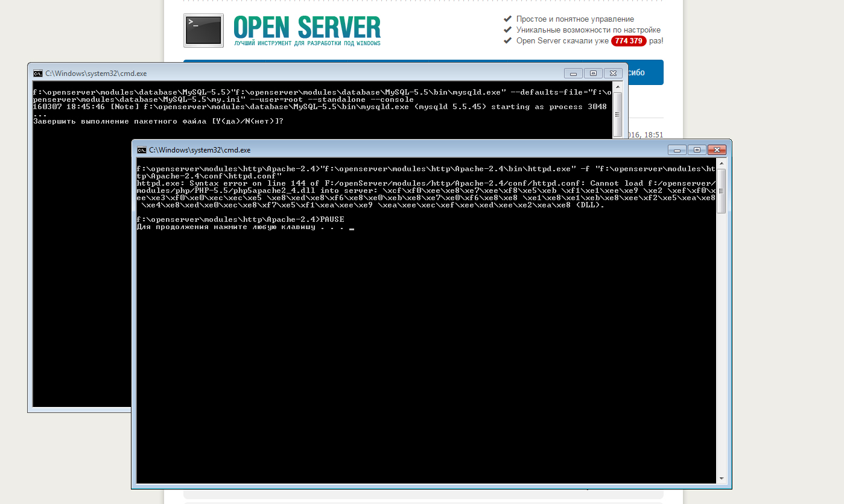This screenshot has height=504, width=844.
Task: Click the checkmark beside 'Простое и понятное управление'
Action: [508, 19]
